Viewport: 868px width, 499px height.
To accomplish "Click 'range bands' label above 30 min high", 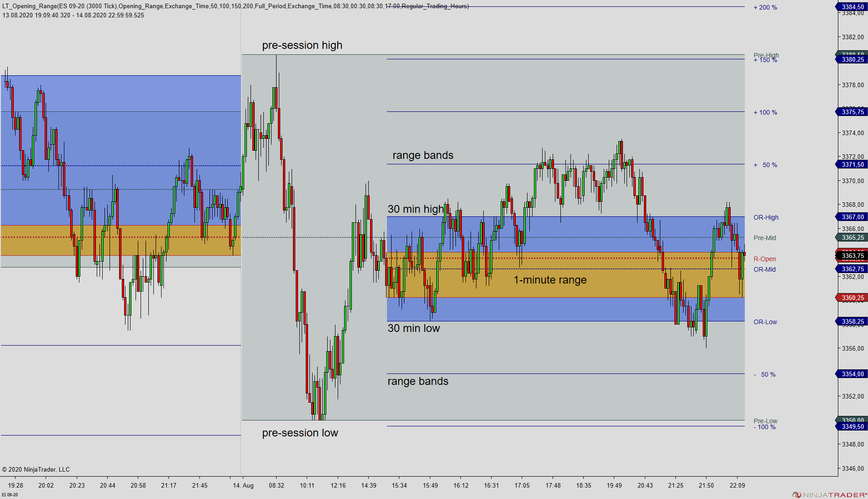I will (x=423, y=155).
